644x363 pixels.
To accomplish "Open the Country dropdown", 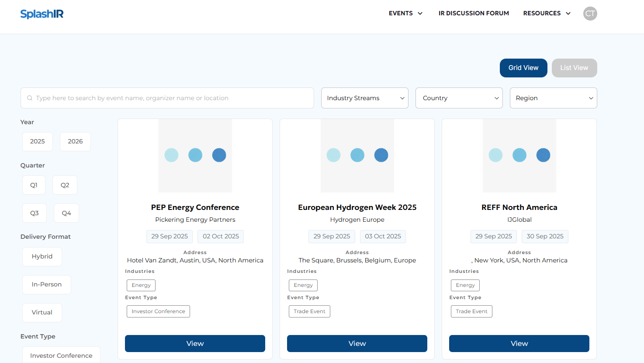I will click(459, 98).
